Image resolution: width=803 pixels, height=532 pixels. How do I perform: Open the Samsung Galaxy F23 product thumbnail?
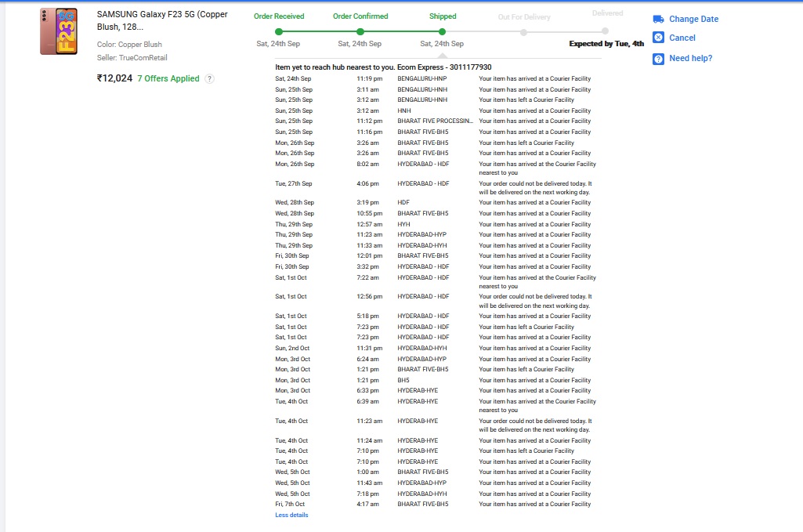coord(59,31)
